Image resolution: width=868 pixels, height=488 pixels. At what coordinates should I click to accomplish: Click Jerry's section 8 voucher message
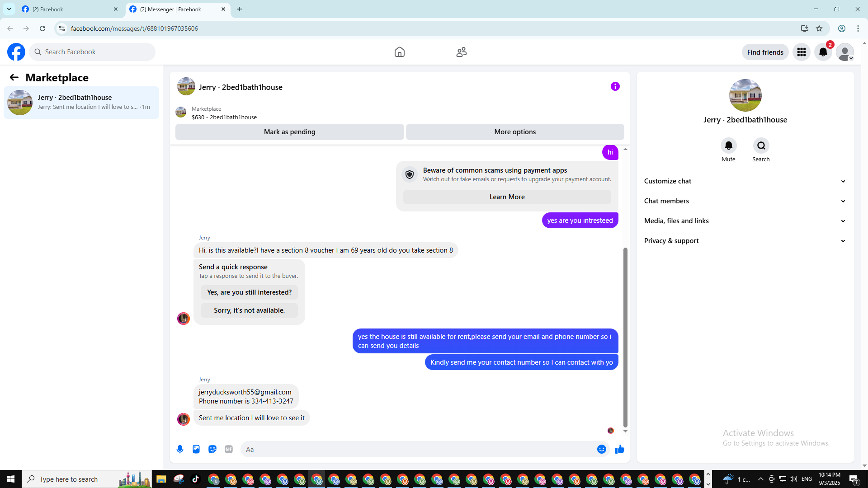(x=326, y=250)
